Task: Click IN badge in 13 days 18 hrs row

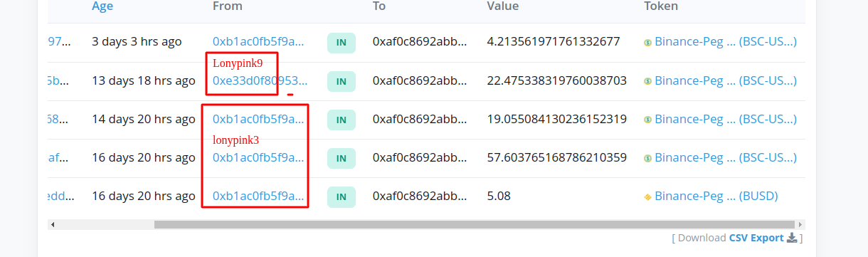Action: point(342,81)
